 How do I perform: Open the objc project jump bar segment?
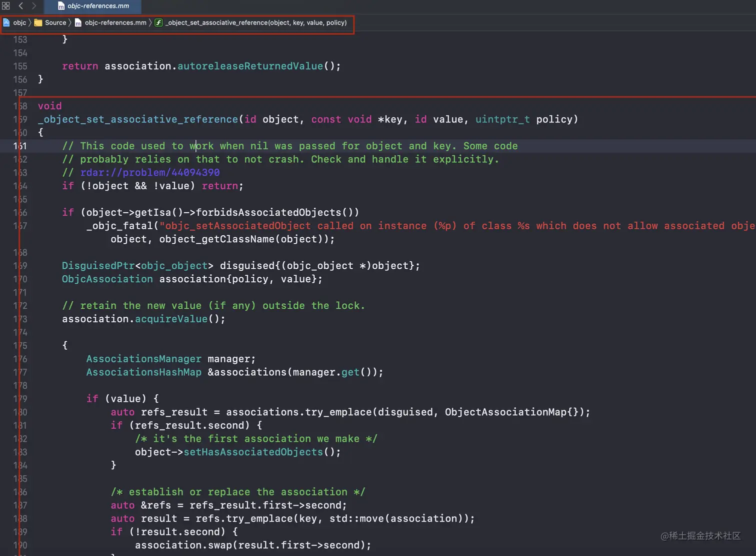(14, 22)
